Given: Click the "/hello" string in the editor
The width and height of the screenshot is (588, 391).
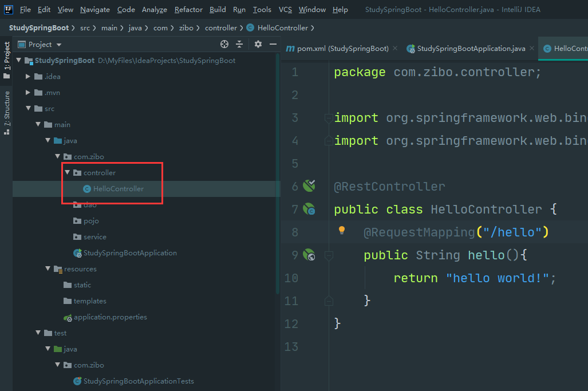Looking at the screenshot, I should [512, 232].
